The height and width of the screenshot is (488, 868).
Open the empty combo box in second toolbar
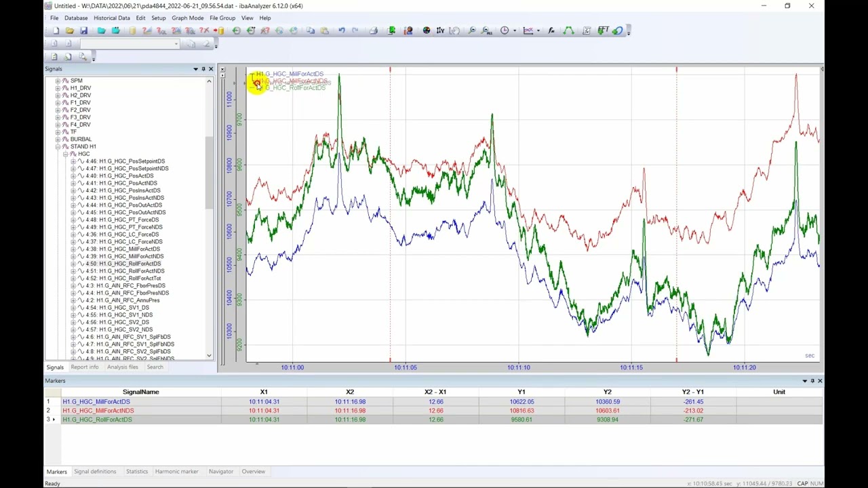tap(130, 44)
